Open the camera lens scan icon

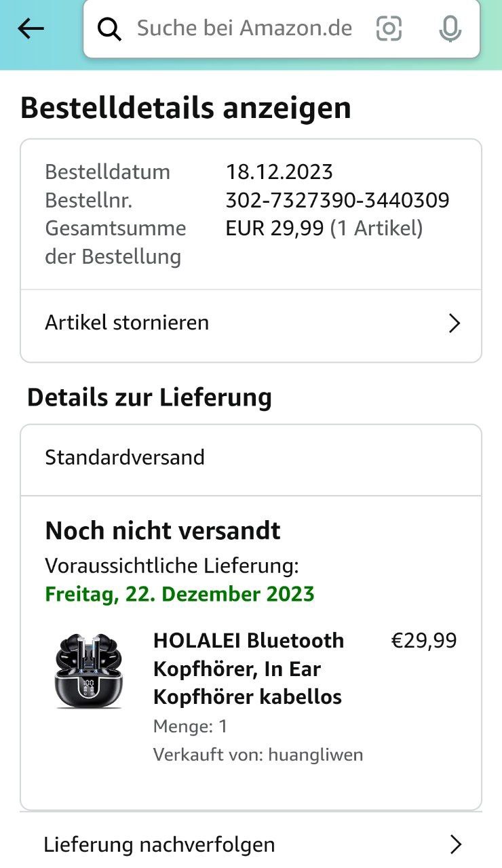click(389, 28)
